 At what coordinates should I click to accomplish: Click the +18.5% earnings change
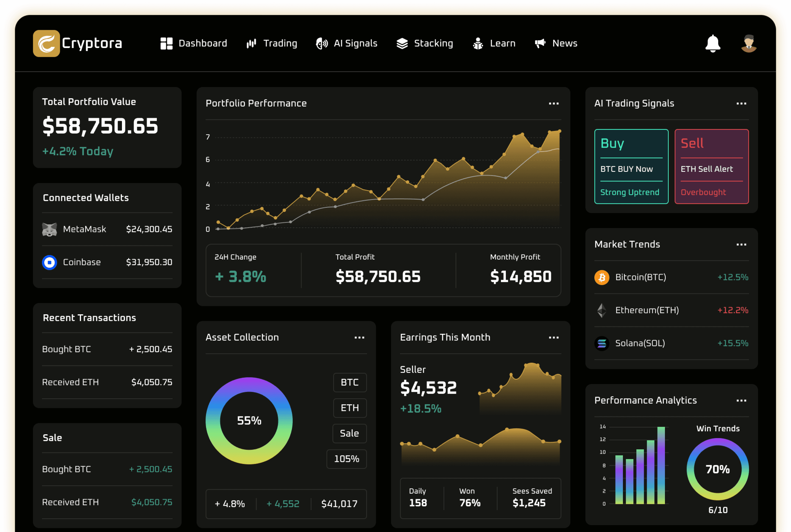point(420,408)
